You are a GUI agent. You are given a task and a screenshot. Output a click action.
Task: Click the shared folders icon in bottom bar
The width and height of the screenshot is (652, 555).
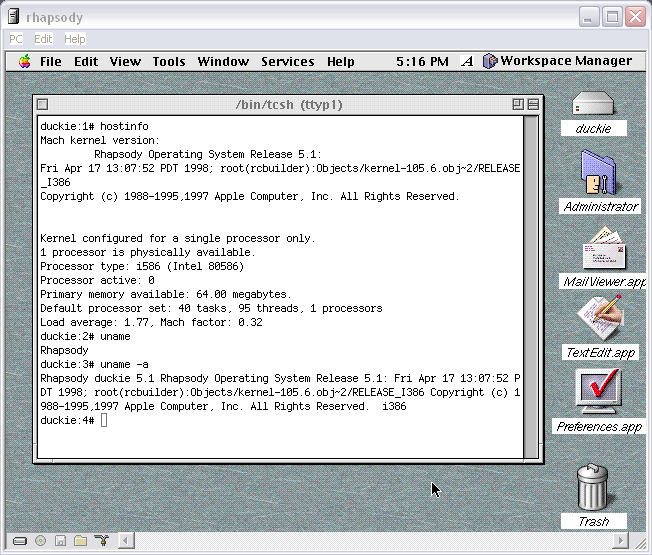tap(80, 540)
